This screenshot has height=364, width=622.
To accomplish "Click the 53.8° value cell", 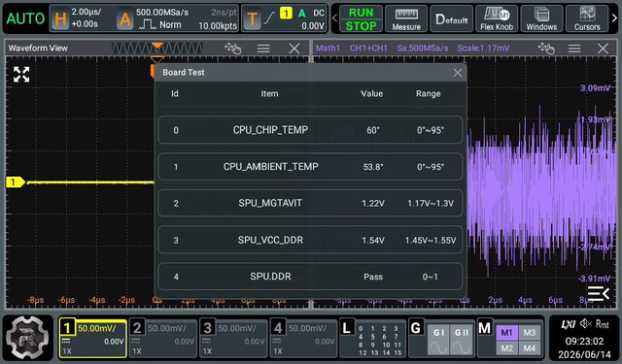I will (x=373, y=167).
